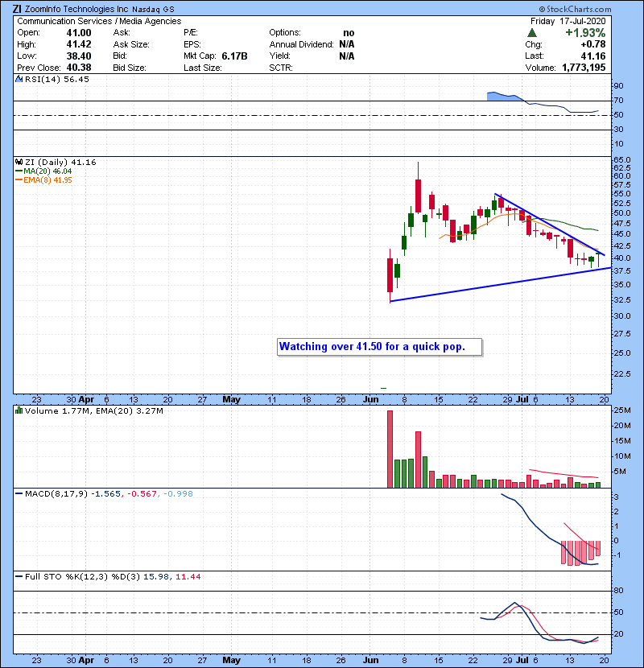The width and height of the screenshot is (644, 668).
Task: Click the Yield N/A value
Action: [347, 56]
